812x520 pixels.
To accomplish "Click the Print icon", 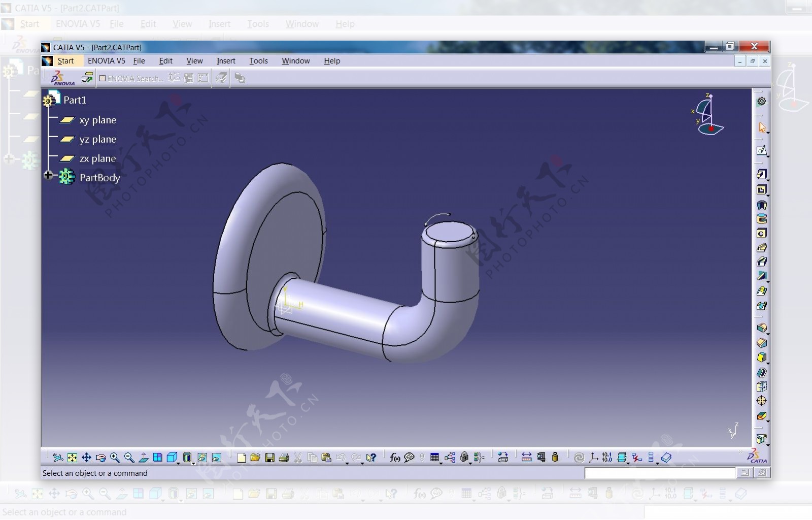I will (x=284, y=458).
